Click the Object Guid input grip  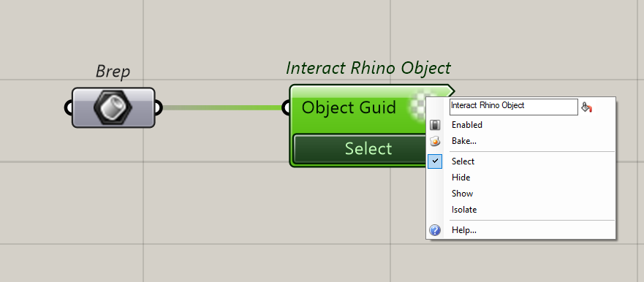[286, 108]
